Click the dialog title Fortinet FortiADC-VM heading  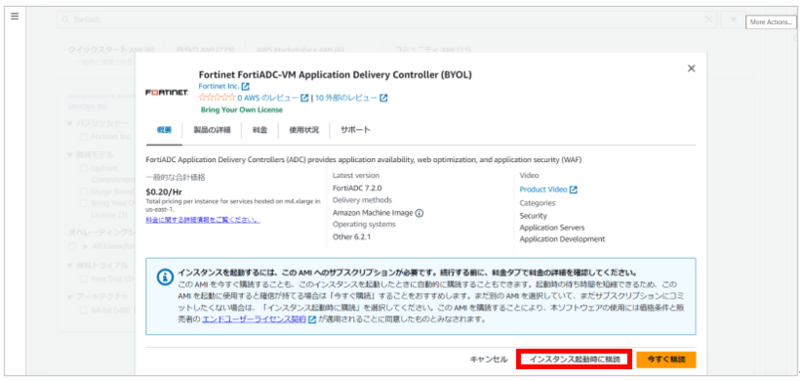click(x=335, y=74)
